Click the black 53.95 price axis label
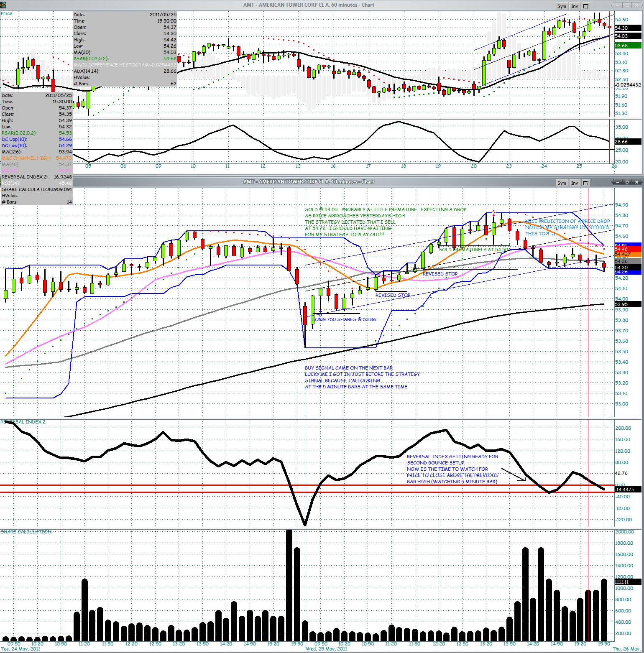The image size is (644, 653). [x=628, y=304]
